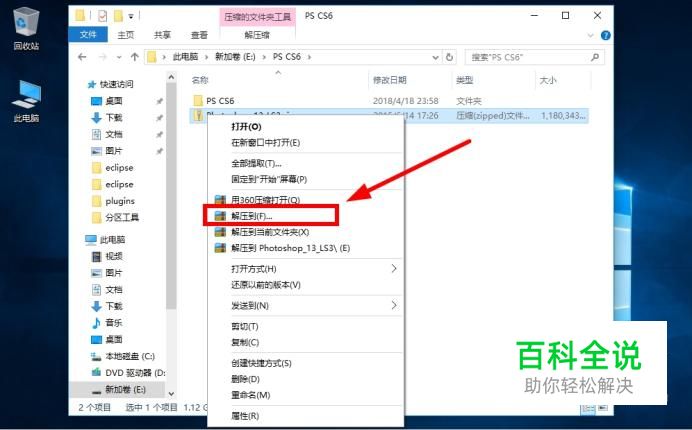The image size is (692, 430).
Task: Open the help question mark icon
Action: (x=606, y=35)
